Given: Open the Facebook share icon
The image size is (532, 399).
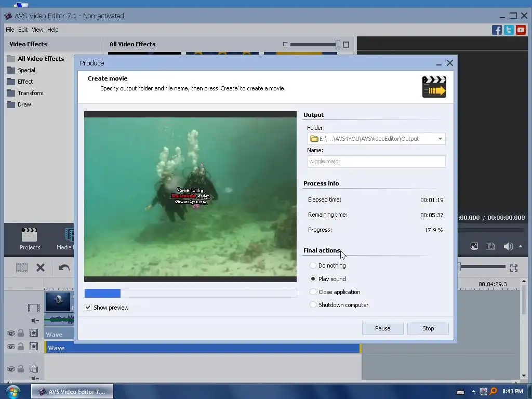Looking at the screenshot, I should coord(497,30).
